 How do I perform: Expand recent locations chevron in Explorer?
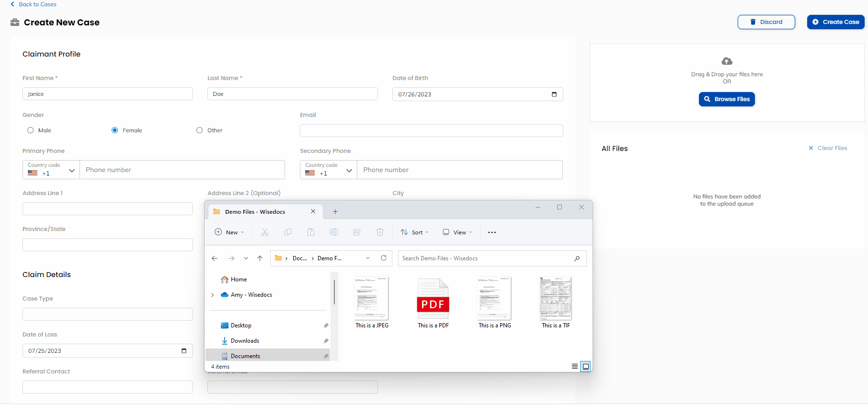coord(246,258)
